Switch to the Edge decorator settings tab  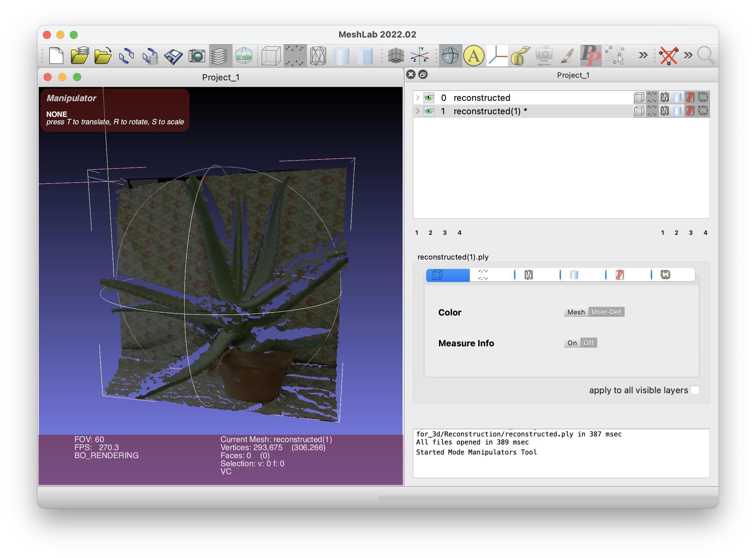pos(673,275)
